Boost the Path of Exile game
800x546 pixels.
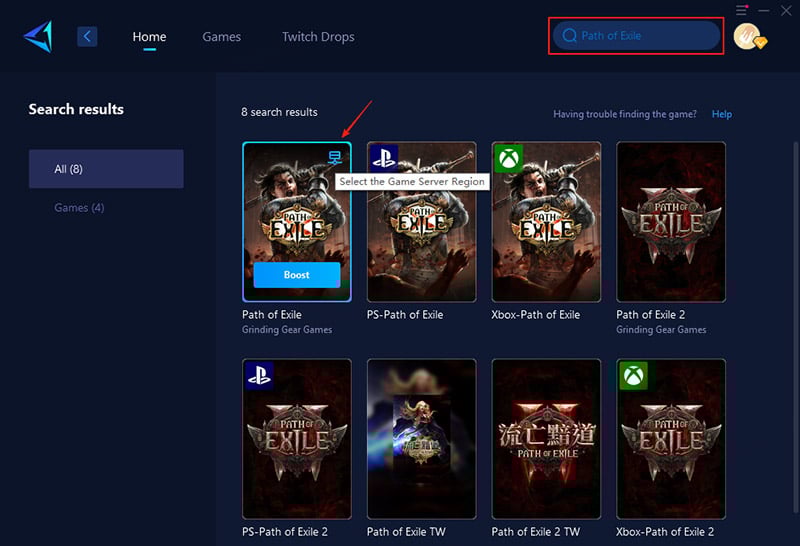pos(296,275)
